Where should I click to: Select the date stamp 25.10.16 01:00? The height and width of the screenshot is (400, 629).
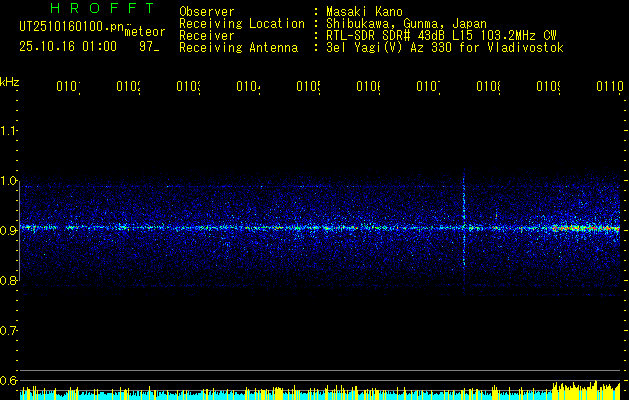point(68,47)
